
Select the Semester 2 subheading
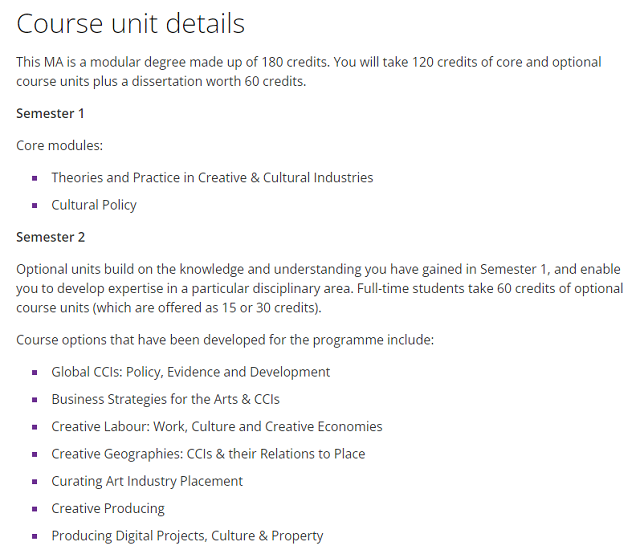pos(51,237)
